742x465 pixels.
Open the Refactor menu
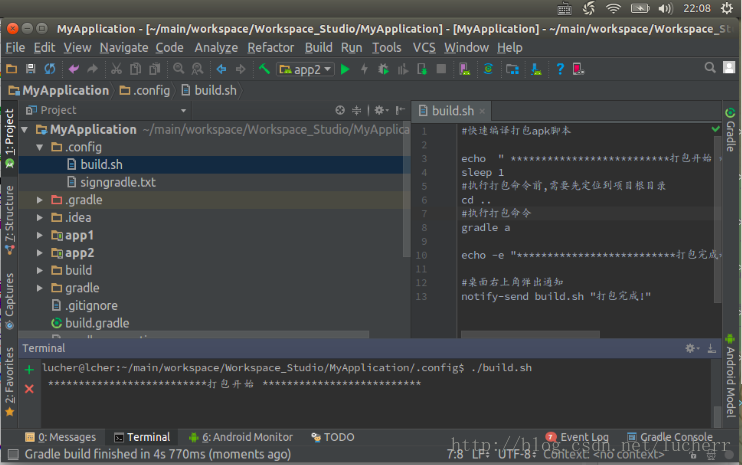click(x=271, y=48)
